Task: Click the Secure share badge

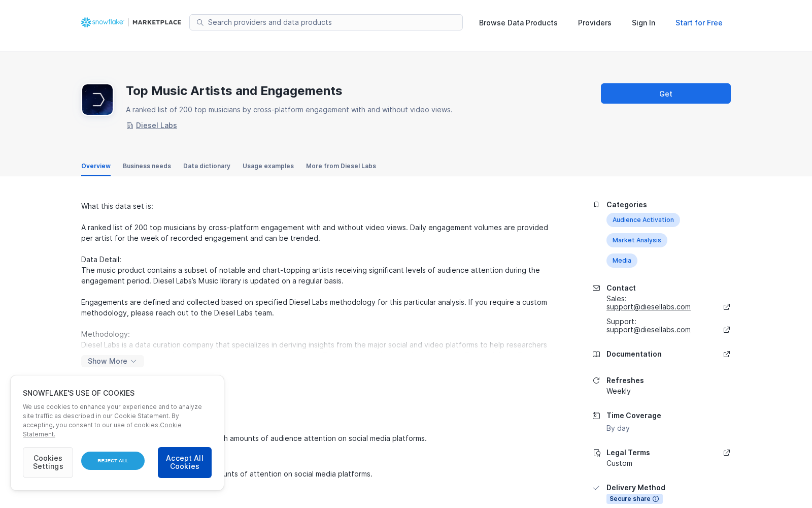Action: [x=634, y=499]
